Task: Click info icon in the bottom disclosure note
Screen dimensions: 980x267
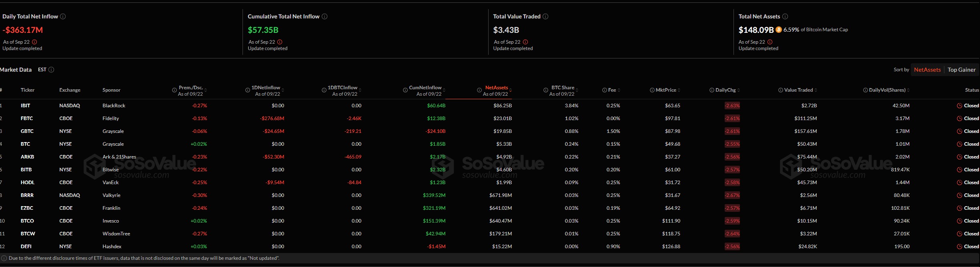Action: [x=4, y=258]
